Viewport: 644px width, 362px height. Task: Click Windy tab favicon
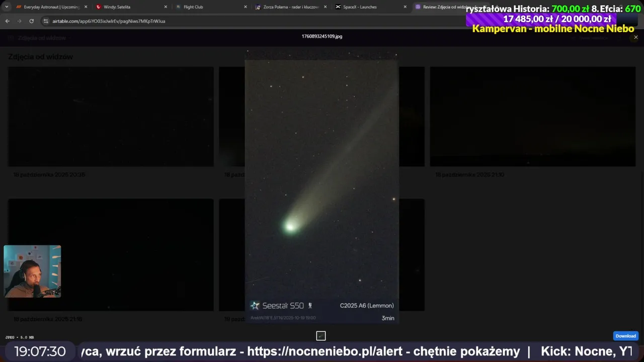(99, 7)
